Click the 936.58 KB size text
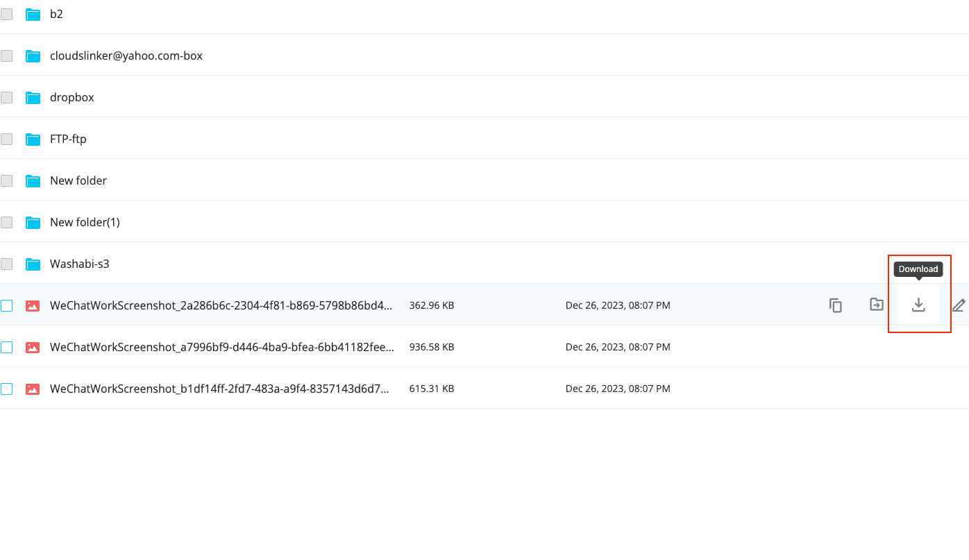The width and height of the screenshot is (969, 560). [x=432, y=347]
